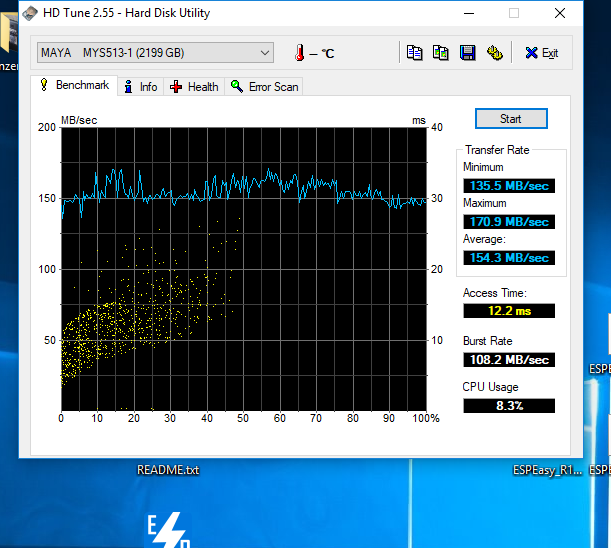The image size is (611, 548).
Task: Open the Health tab
Action: pos(195,87)
